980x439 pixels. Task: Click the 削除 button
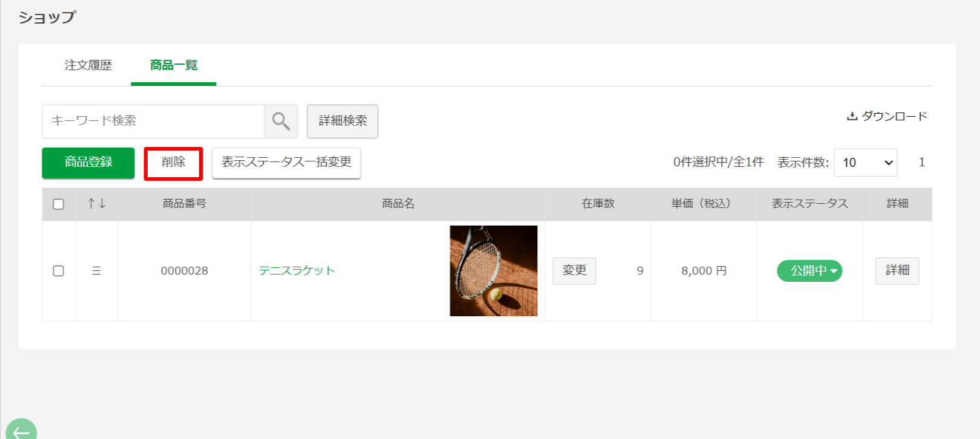click(173, 163)
